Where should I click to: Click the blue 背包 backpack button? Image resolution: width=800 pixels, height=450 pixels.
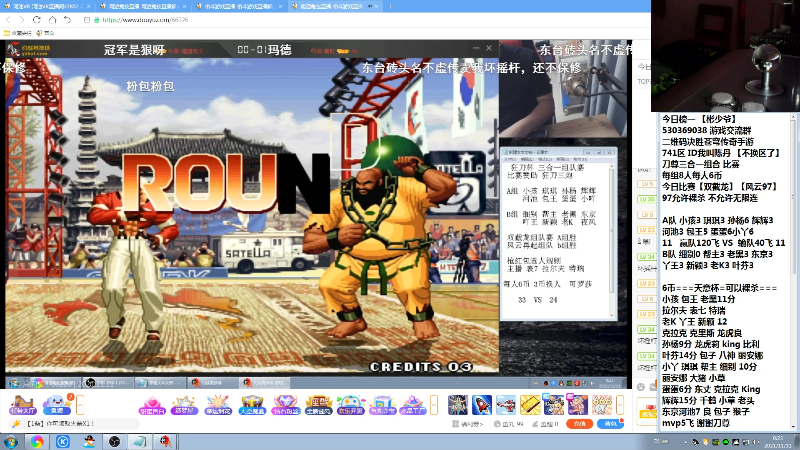tap(611, 423)
